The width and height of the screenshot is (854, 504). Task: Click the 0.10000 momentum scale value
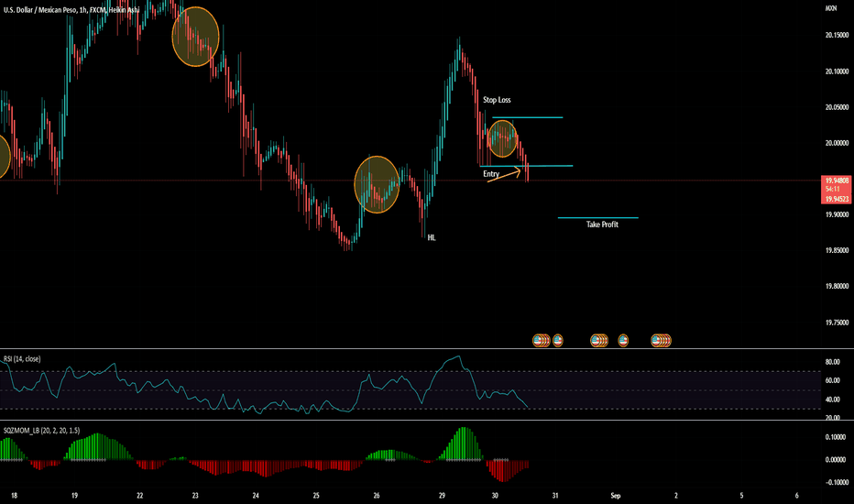pyautogui.click(x=836, y=437)
